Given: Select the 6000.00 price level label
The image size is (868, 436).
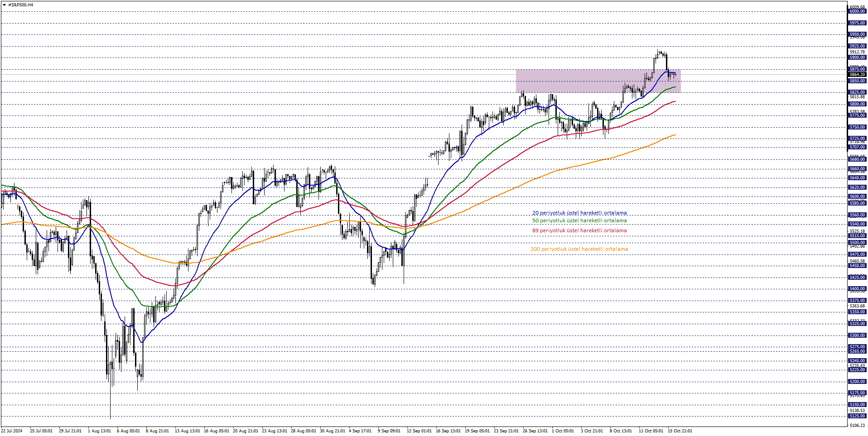Looking at the screenshot, I should (857, 11).
